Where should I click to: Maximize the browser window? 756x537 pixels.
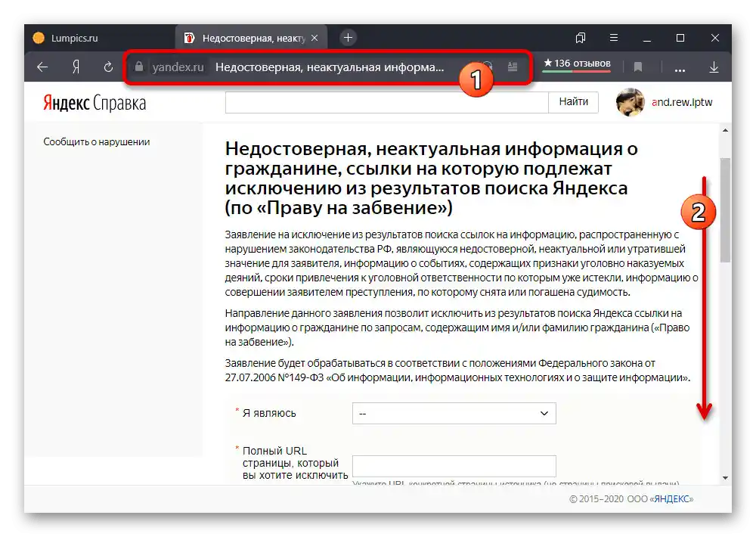coord(680,38)
